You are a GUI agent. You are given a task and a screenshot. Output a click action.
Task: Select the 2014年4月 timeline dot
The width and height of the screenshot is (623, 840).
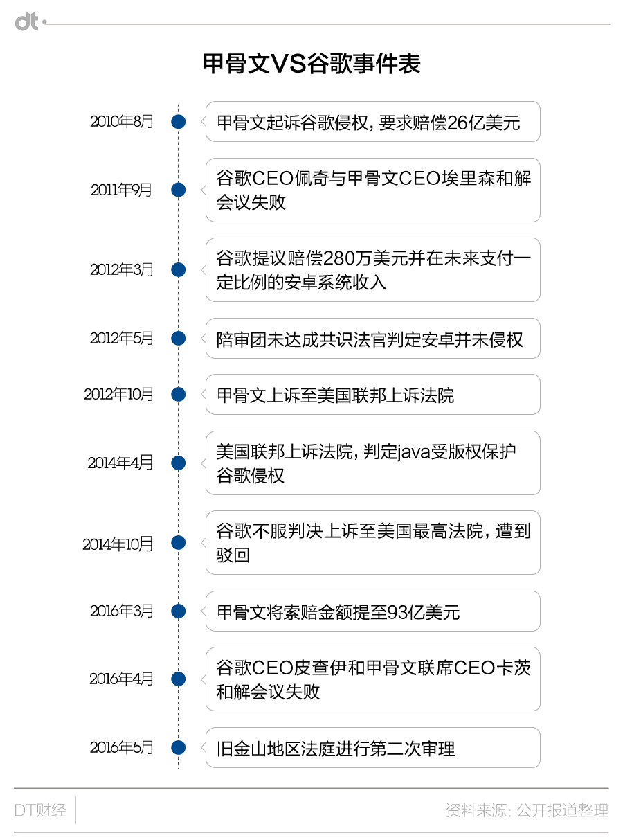pos(179,463)
